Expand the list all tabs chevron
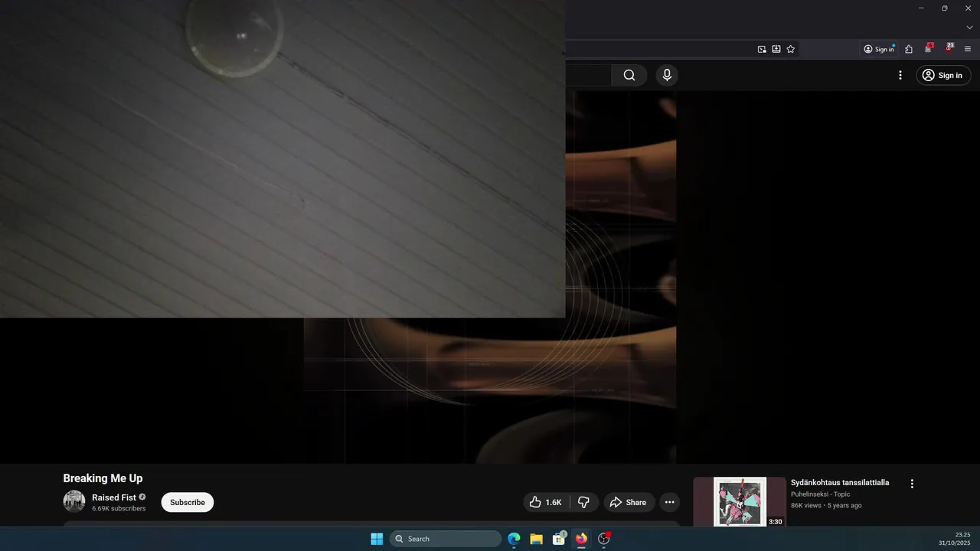 click(969, 28)
